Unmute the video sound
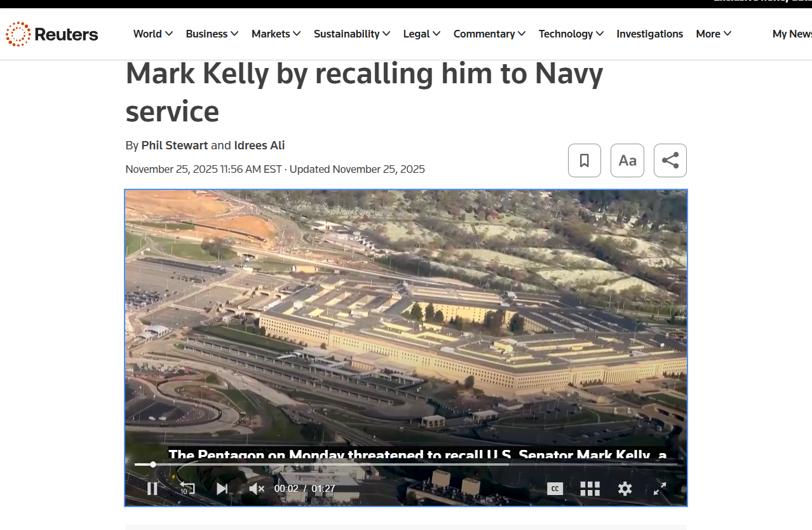The image size is (812, 530). [x=257, y=489]
